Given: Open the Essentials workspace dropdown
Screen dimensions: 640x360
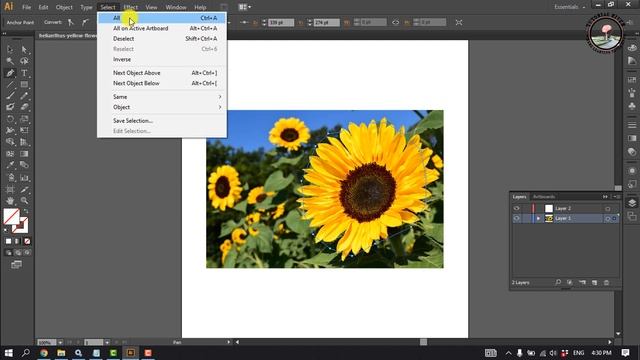Looking at the screenshot, I should pyautogui.click(x=570, y=7).
